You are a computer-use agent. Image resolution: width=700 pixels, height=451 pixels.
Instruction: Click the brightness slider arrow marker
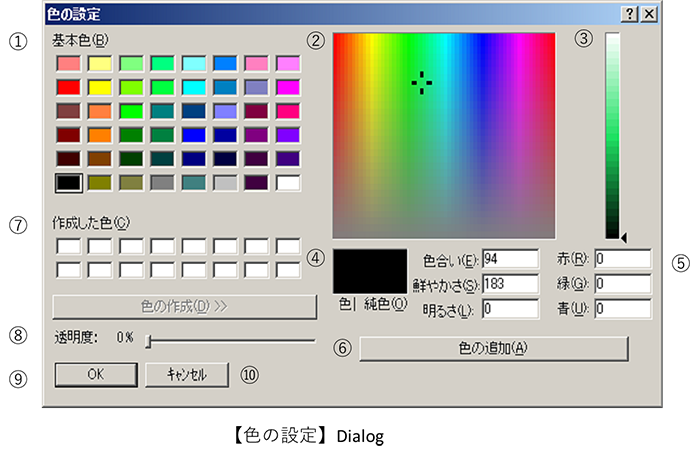coord(625,238)
